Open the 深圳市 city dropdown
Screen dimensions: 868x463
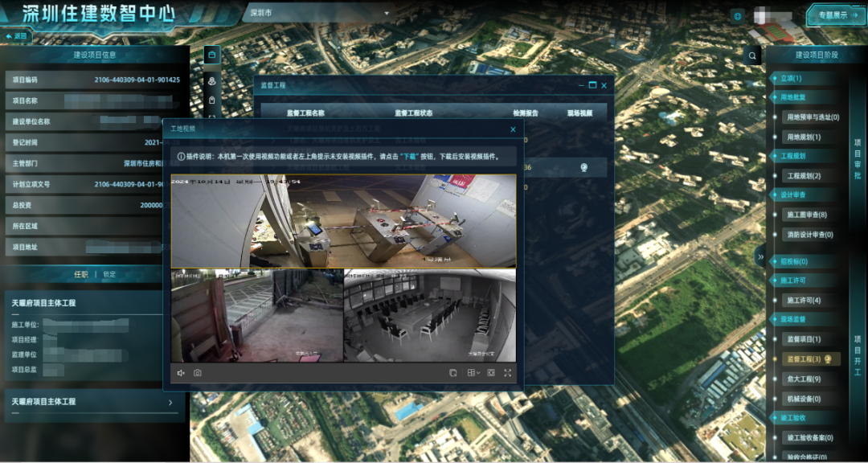(317, 14)
